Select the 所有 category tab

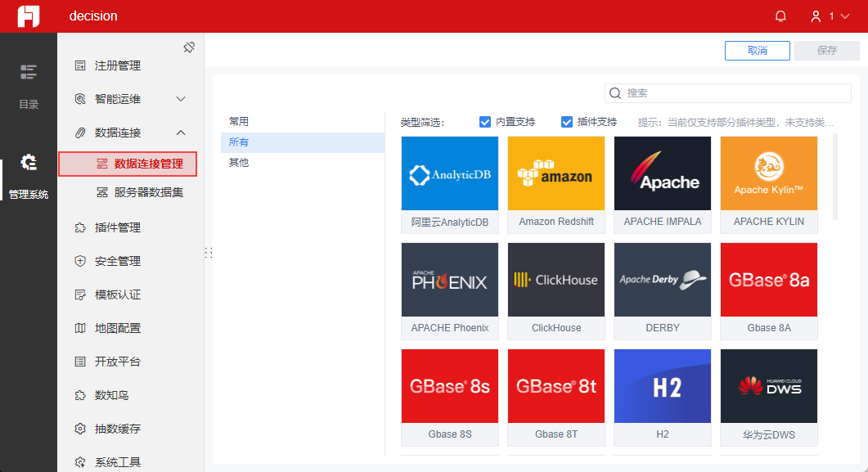click(x=302, y=142)
